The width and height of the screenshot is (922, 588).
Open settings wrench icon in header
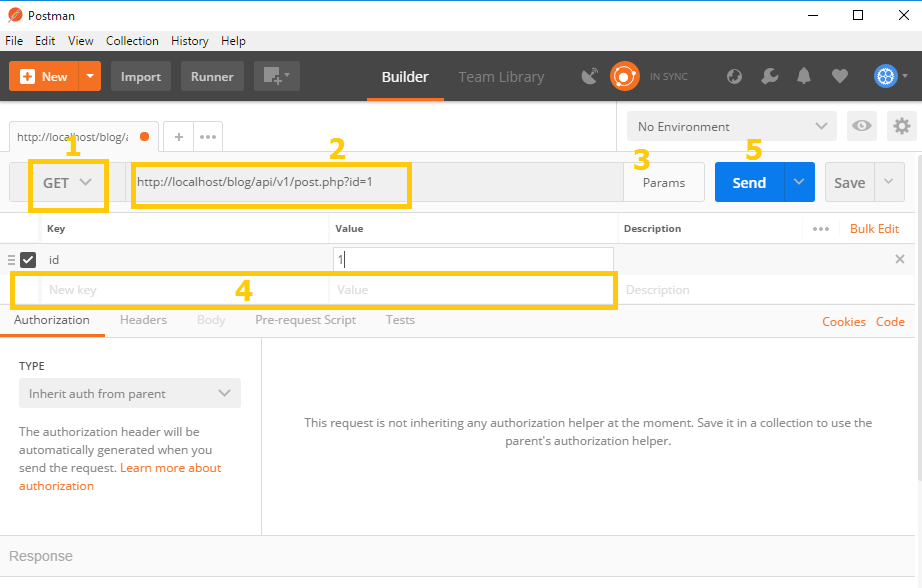pos(769,76)
